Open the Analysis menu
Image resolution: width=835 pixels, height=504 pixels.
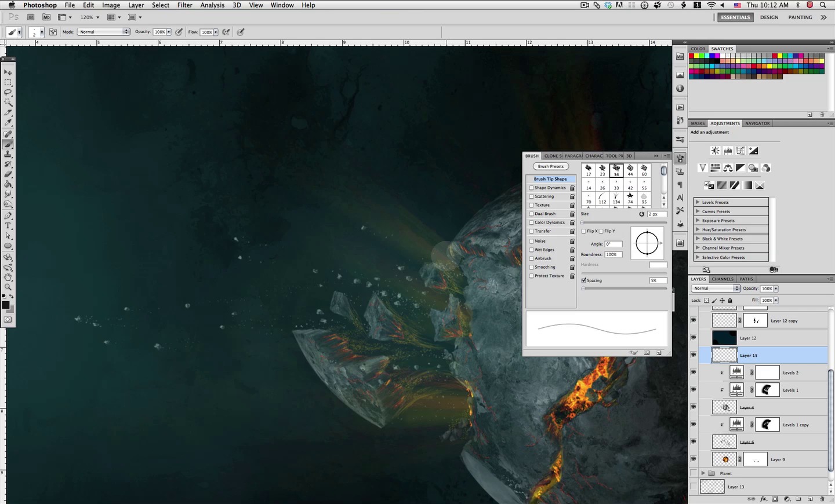click(212, 5)
